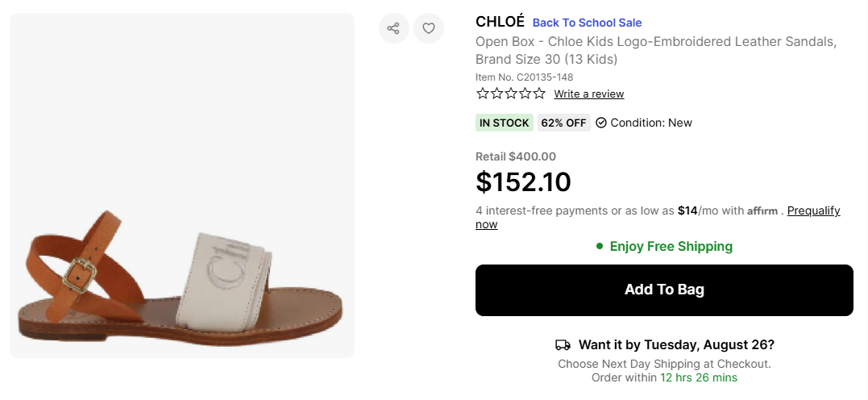868x400 pixels.
Task: Follow the Prequalify now link
Action: pos(658,217)
